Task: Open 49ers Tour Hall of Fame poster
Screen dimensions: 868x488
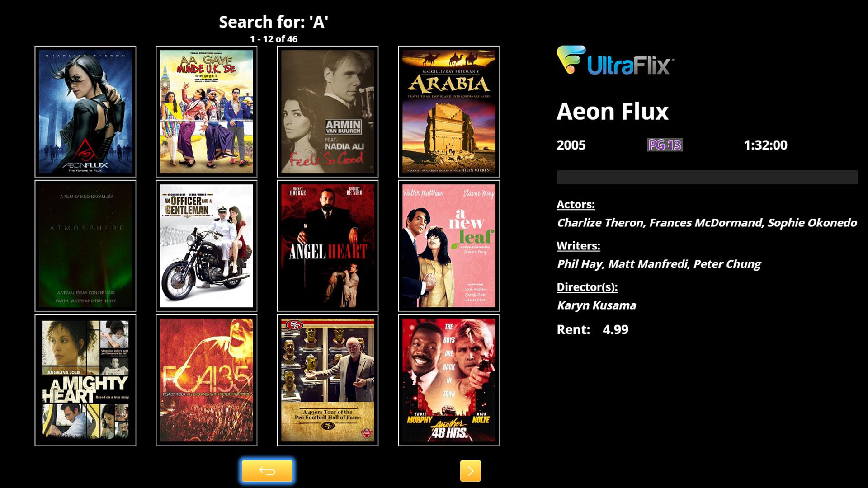Action: click(328, 380)
